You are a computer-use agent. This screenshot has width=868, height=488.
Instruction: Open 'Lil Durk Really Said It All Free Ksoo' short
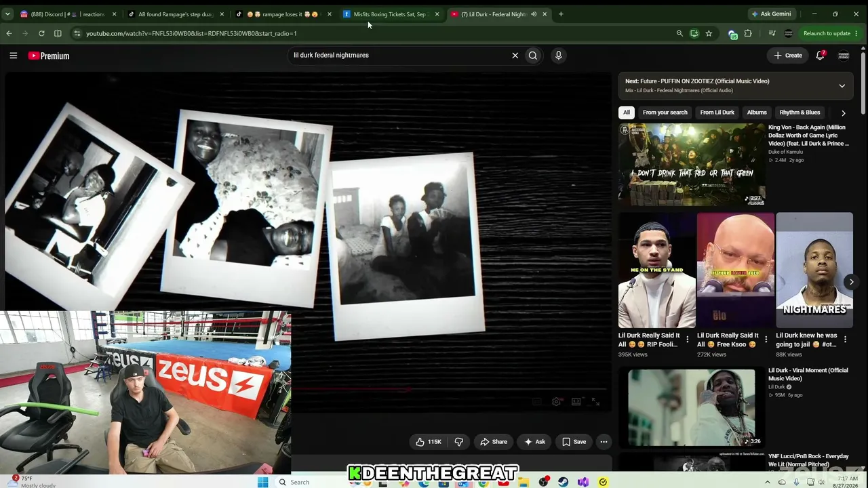(736, 270)
